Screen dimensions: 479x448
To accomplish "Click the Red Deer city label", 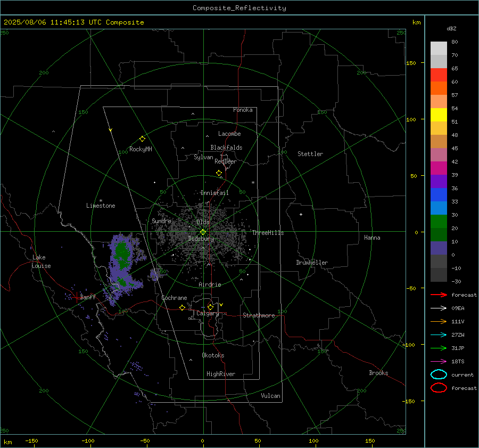I will click(x=226, y=161).
